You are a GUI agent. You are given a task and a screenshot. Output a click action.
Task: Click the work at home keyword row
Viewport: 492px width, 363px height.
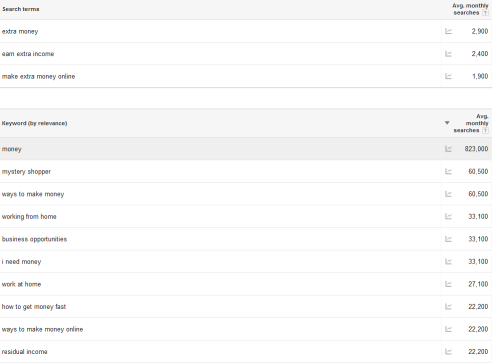(x=246, y=284)
